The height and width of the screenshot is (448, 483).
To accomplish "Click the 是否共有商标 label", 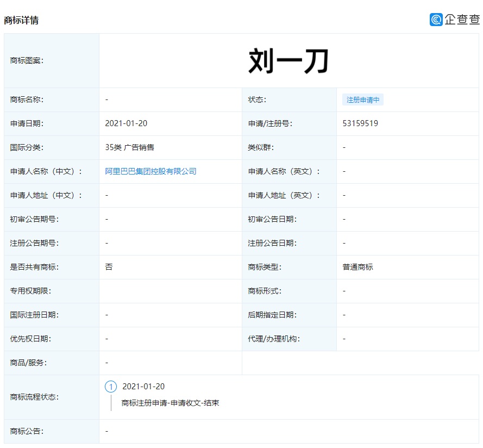I will 34,267.
